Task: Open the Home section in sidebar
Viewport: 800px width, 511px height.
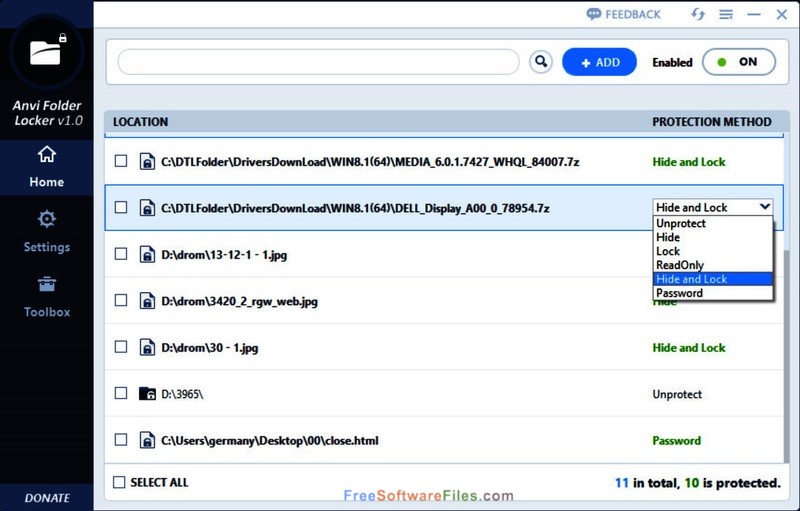Action: (46, 167)
